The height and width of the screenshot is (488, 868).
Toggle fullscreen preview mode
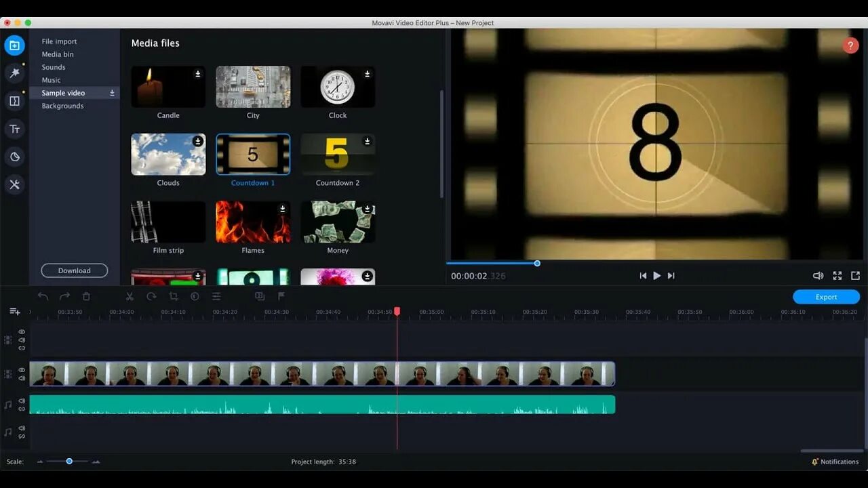coord(837,276)
